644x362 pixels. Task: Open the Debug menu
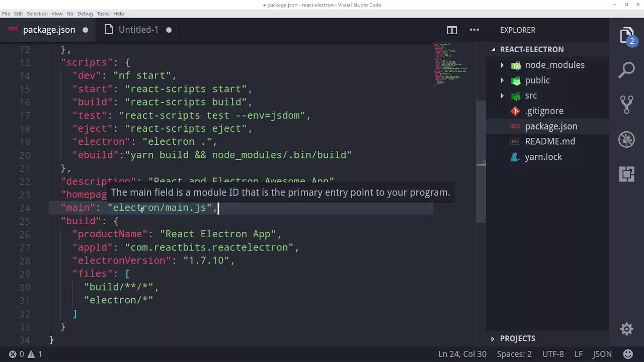(x=85, y=14)
